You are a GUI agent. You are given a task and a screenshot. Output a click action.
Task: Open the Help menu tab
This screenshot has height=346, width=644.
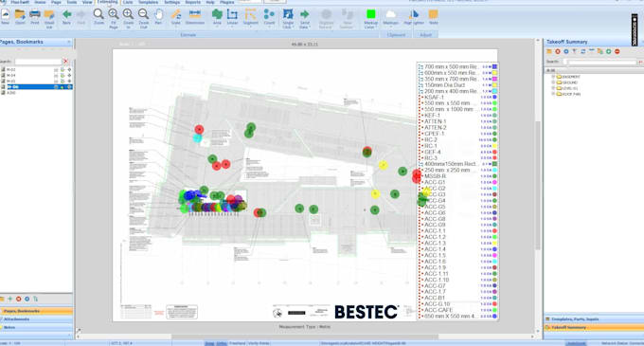pos(210,2)
